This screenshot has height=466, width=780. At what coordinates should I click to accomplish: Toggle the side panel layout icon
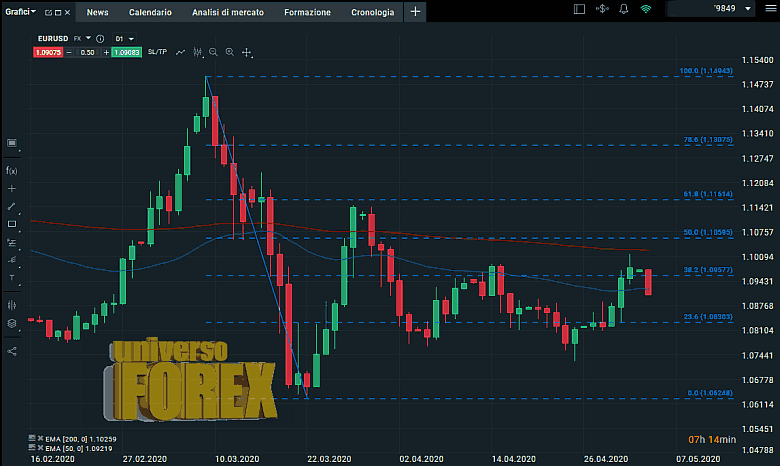click(x=581, y=11)
